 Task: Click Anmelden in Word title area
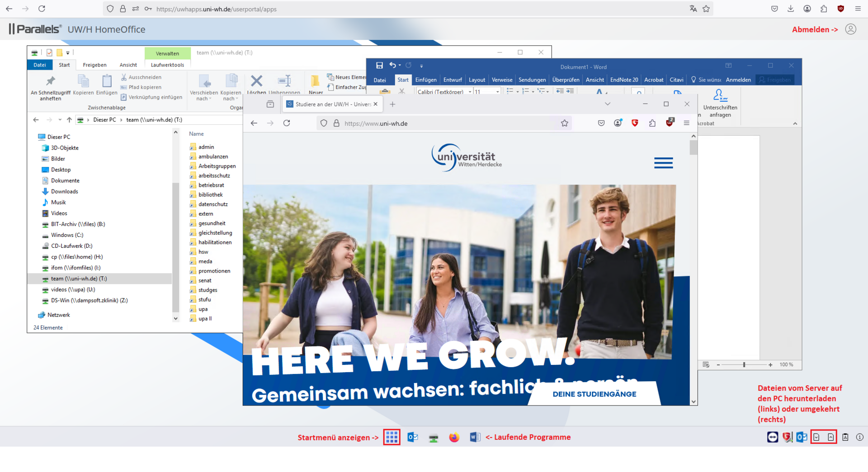tap(738, 80)
